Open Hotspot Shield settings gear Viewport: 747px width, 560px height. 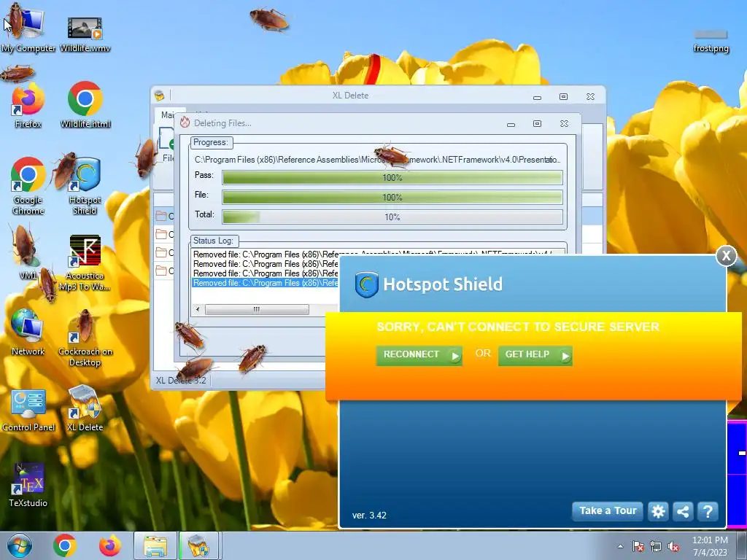(658, 511)
